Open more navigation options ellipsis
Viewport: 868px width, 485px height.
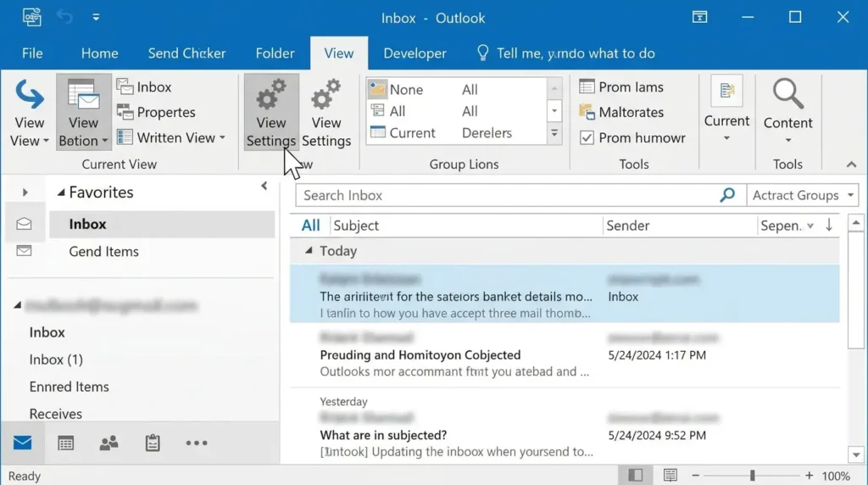coord(197,443)
